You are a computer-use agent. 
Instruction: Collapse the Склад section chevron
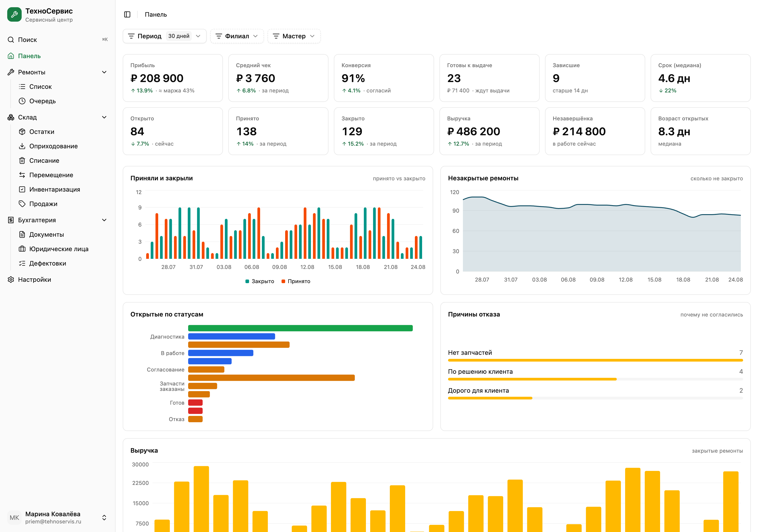click(104, 117)
